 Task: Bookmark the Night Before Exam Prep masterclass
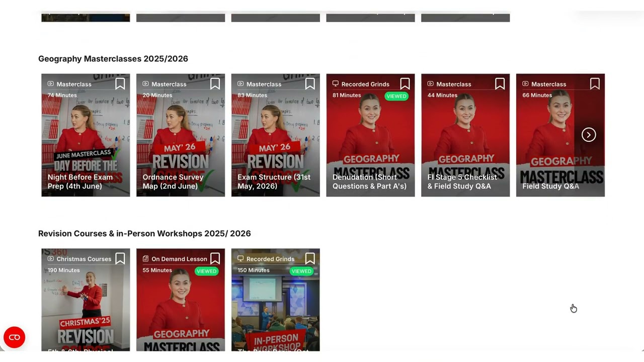[120, 84]
